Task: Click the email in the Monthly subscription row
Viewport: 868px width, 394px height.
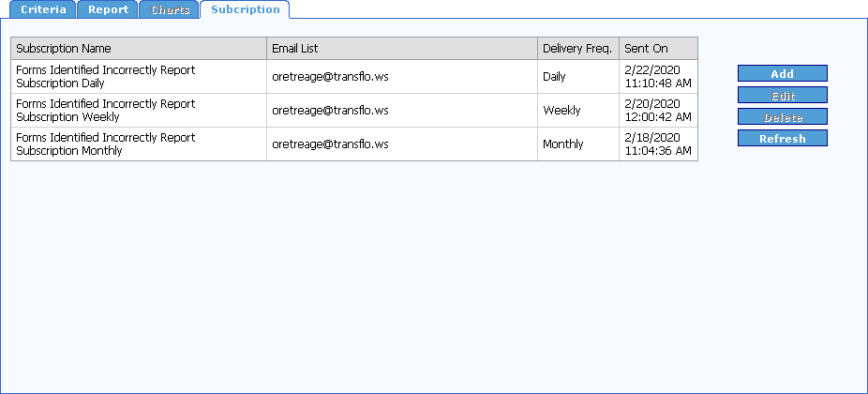Action: [330, 144]
